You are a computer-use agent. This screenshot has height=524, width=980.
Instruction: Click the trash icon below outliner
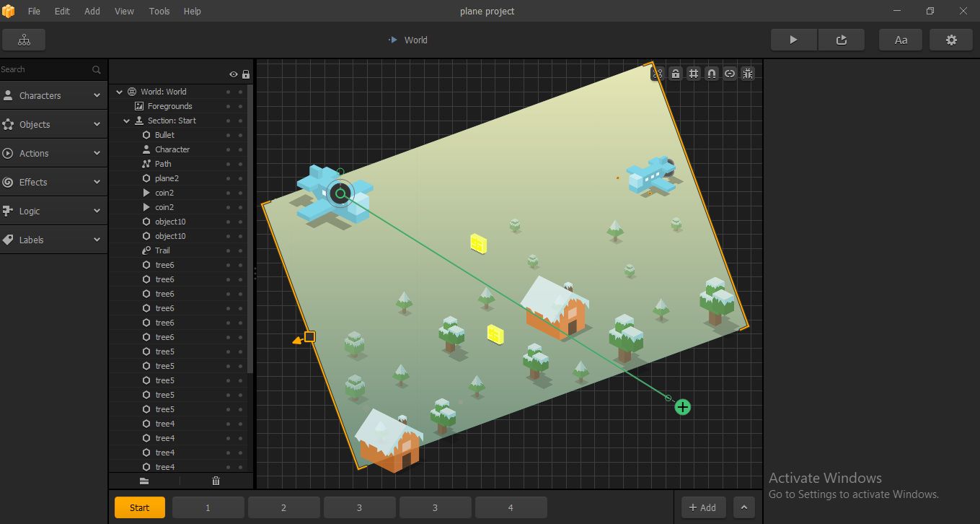coord(216,481)
